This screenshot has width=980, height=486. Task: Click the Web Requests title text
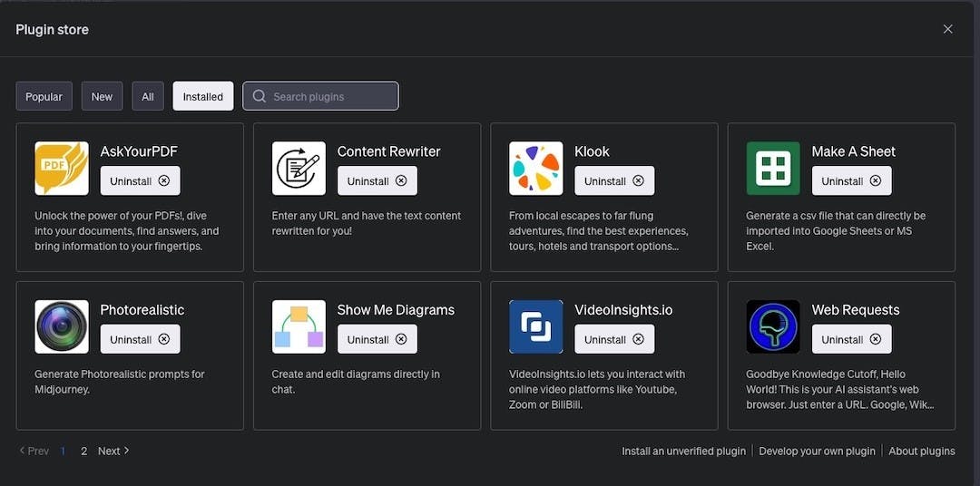tap(856, 310)
